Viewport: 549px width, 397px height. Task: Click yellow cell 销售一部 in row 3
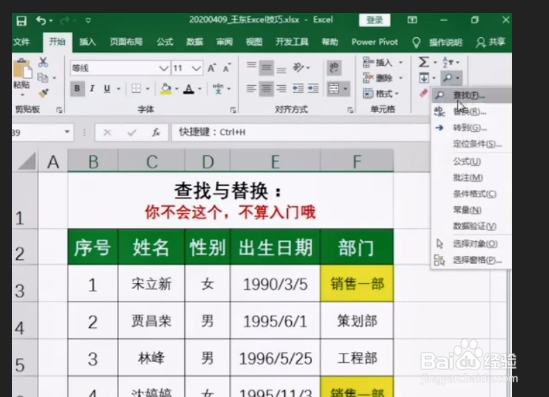pos(357,284)
